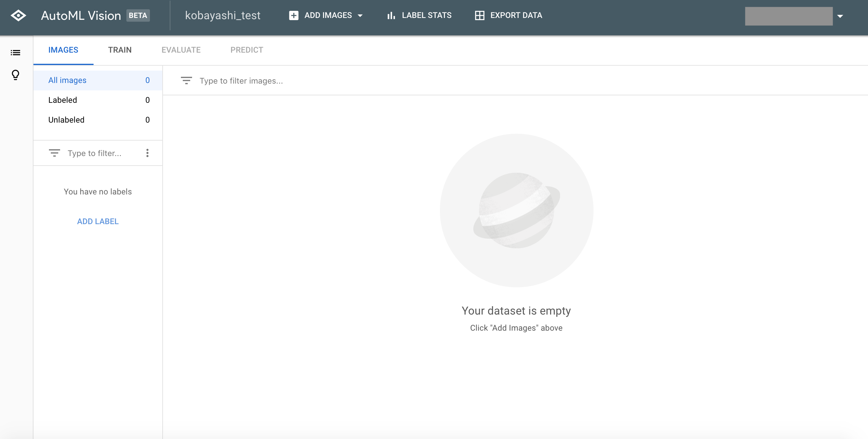The width and height of the screenshot is (868, 439).
Task: Open LABEL STATS from the top bar
Action: [x=419, y=15]
